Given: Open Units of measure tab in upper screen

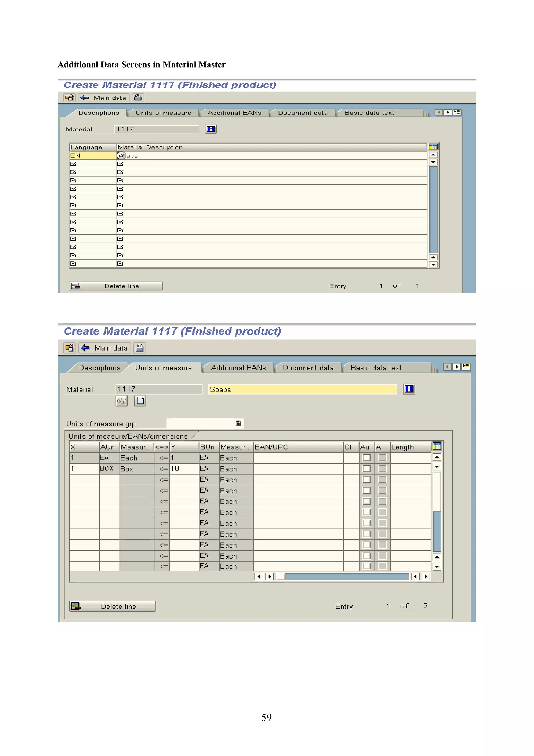Looking at the screenshot, I should point(163,113).
